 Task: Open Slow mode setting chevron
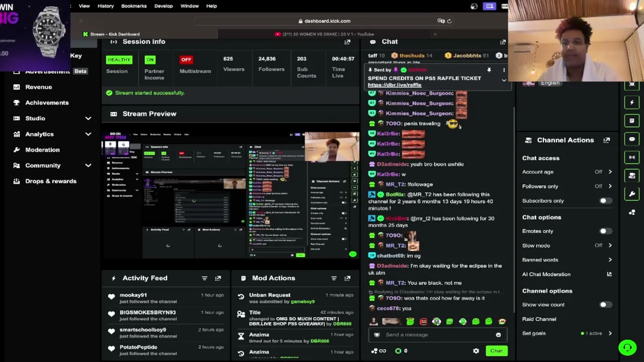point(610,245)
